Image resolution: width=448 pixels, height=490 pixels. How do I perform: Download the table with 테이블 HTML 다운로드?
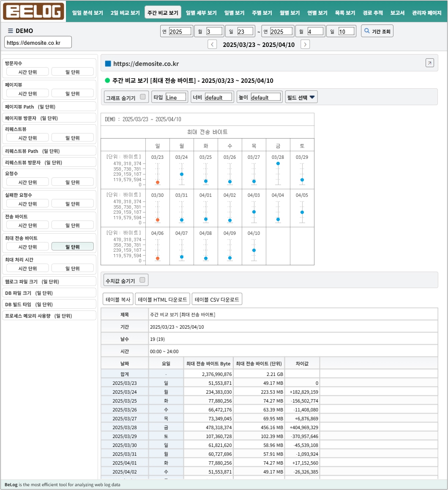pos(163,299)
